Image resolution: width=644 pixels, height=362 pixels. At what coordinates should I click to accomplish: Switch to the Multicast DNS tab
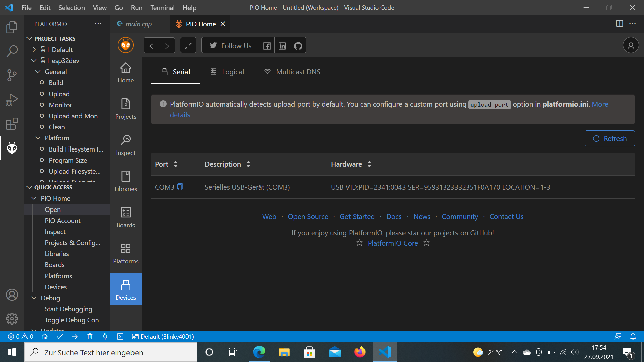click(x=291, y=72)
